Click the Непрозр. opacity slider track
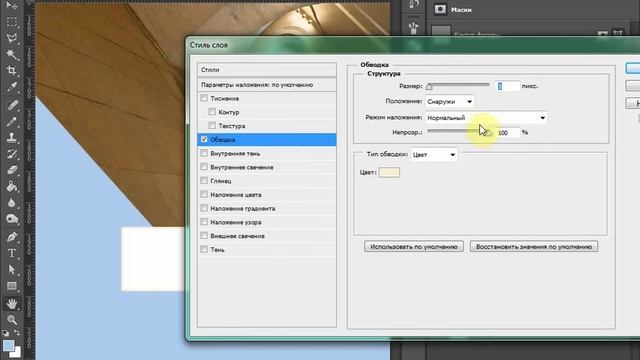 (x=459, y=131)
